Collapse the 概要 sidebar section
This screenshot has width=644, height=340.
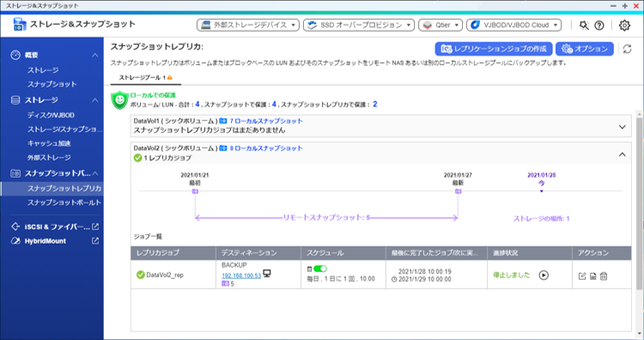(x=94, y=55)
